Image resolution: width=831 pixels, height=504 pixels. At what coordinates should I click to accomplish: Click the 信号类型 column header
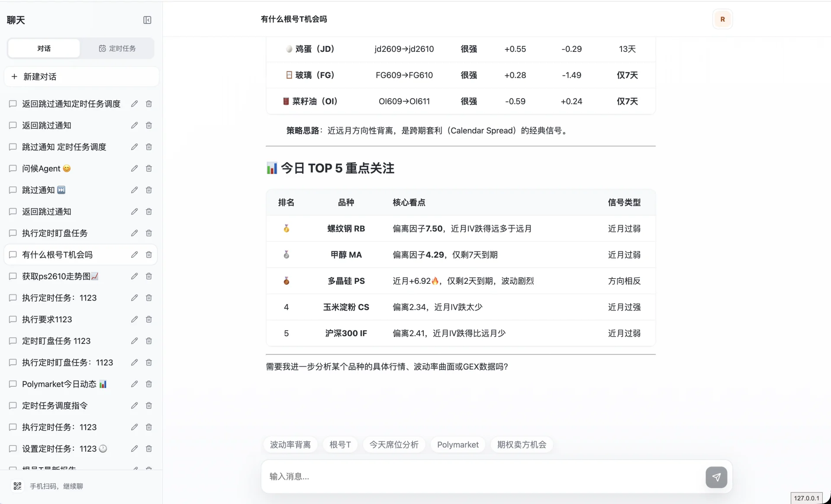tap(624, 202)
